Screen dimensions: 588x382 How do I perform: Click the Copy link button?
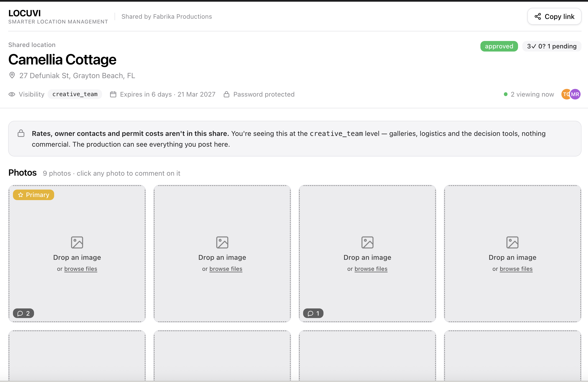(x=554, y=17)
